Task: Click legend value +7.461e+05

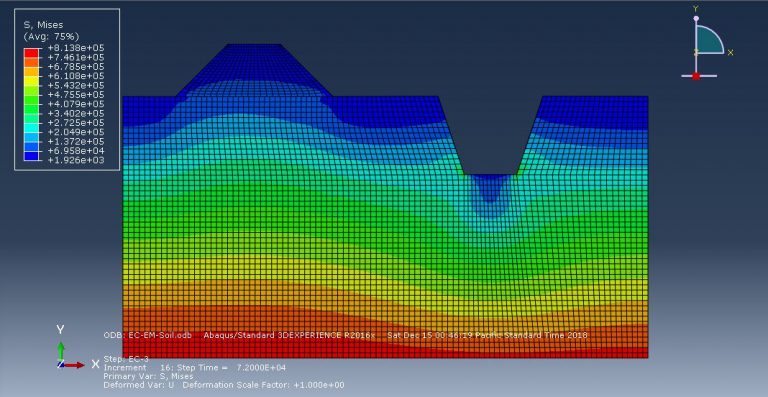Action: (75, 57)
